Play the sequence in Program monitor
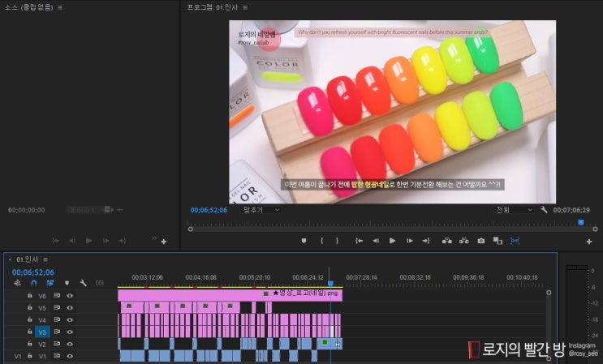Viewport: 603px width, 364px height. coord(392,241)
